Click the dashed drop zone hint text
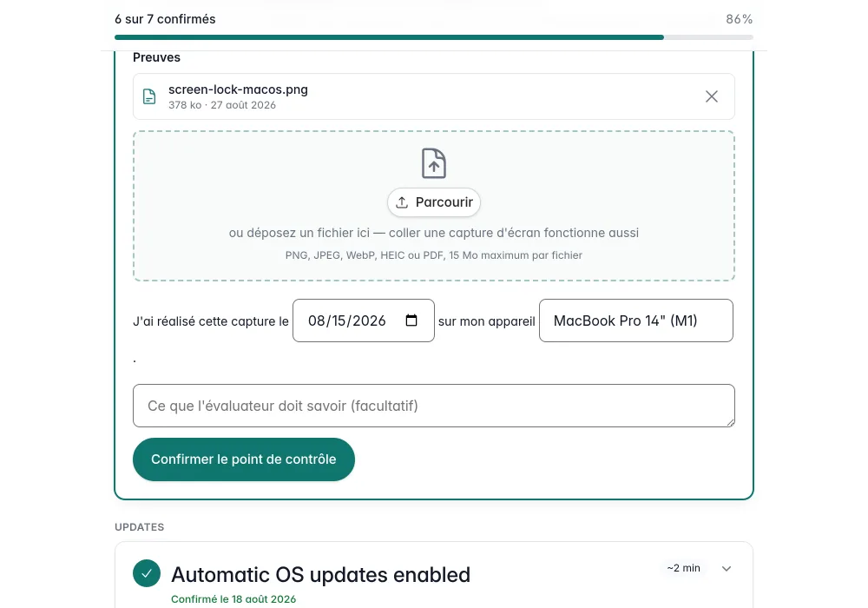Image resolution: width=868 pixels, height=608 pixels. [433, 233]
